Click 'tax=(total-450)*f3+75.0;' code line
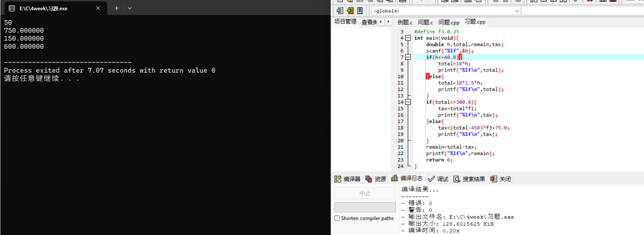Screen dimensions: 644x235 tap(474, 128)
